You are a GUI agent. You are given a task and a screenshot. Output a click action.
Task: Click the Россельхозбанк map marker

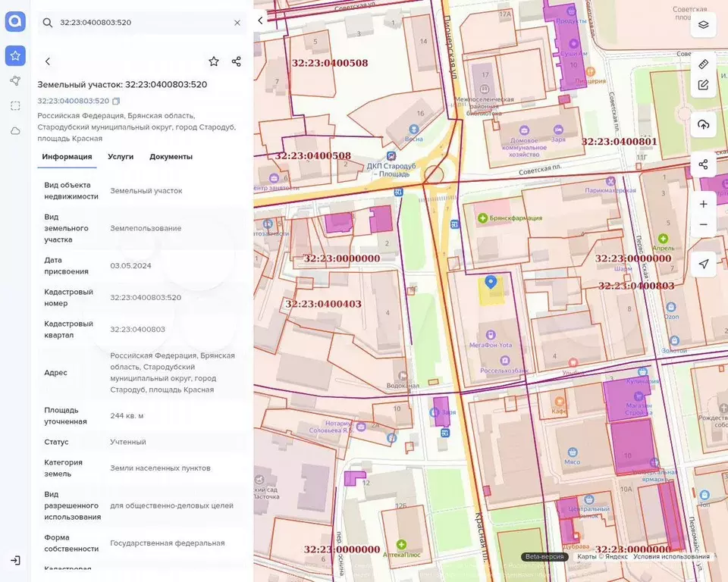pos(505,360)
